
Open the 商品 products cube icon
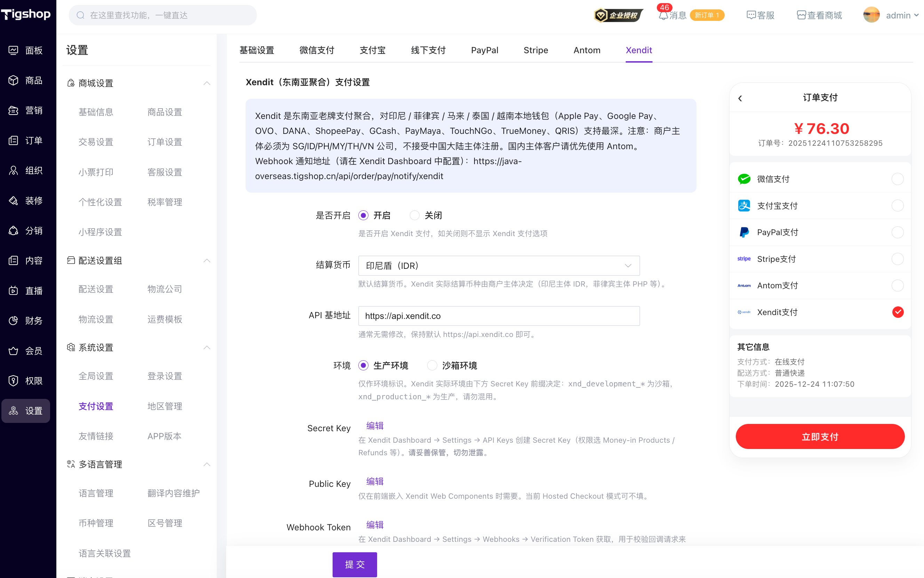(13, 80)
